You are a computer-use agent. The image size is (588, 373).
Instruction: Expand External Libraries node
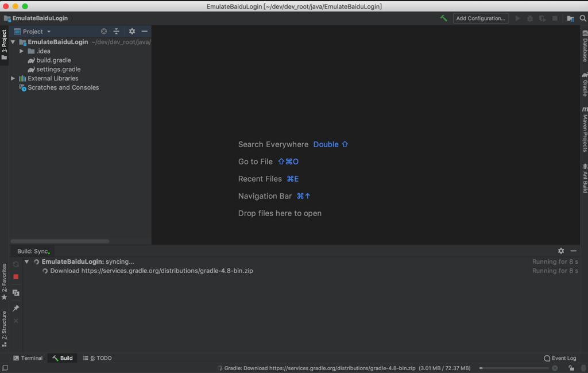click(x=13, y=78)
